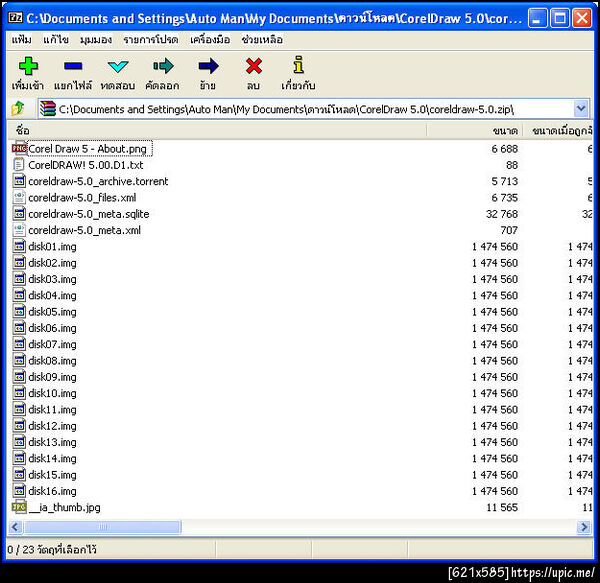
Task: Click the PNG icon of Corel Draw 5 - About.png
Action: point(19,148)
